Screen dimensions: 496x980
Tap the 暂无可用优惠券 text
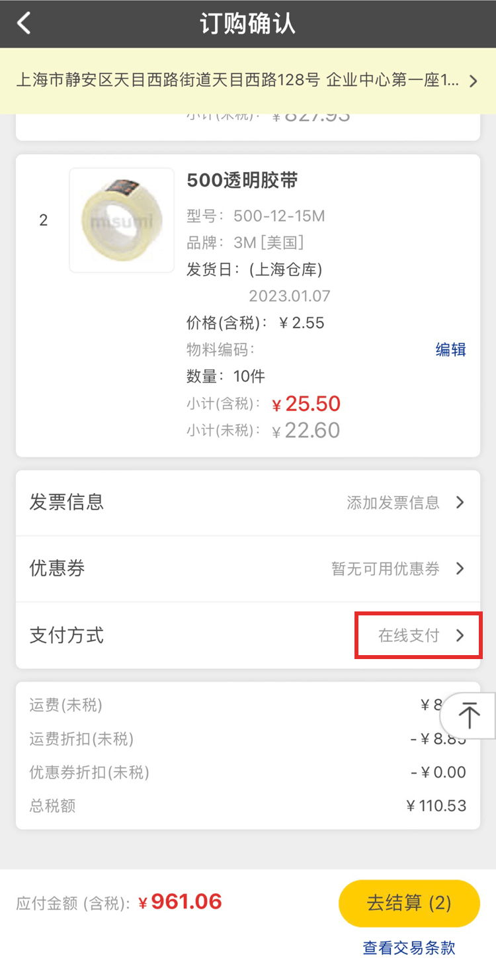(x=385, y=569)
